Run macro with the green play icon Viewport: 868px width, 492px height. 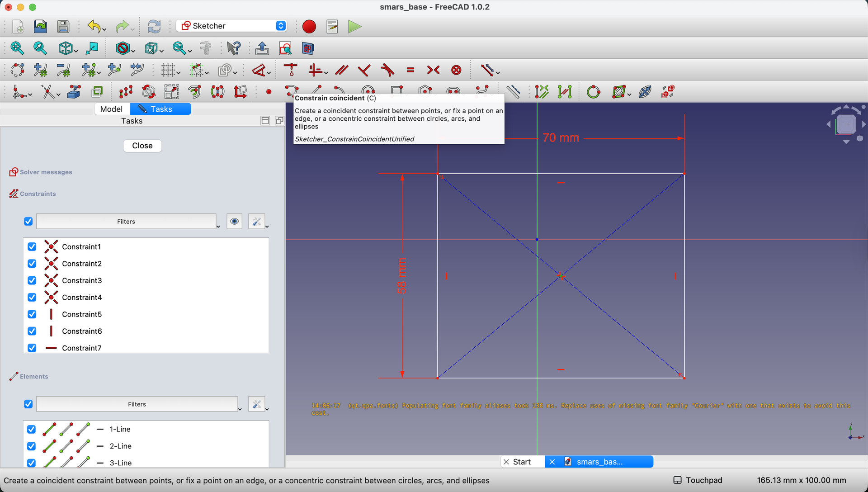[x=354, y=26]
